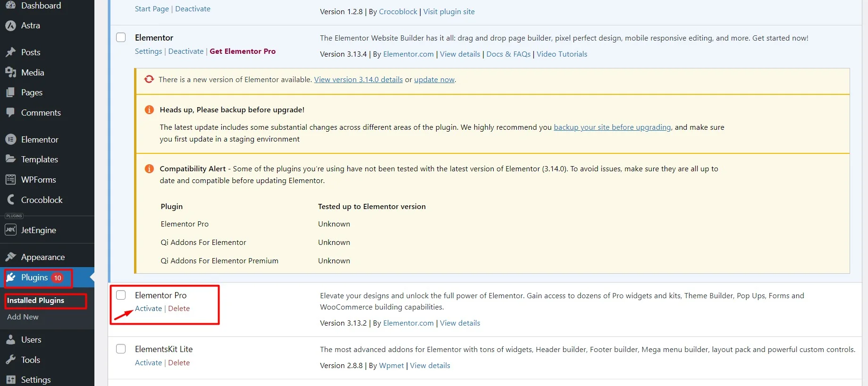View version 3.14.0 details link
868x386 pixels.
point(358,79)
